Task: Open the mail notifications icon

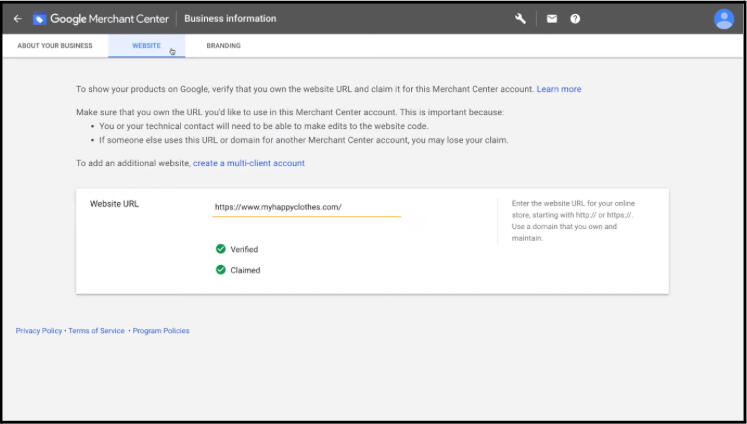Action: [552, 19]
